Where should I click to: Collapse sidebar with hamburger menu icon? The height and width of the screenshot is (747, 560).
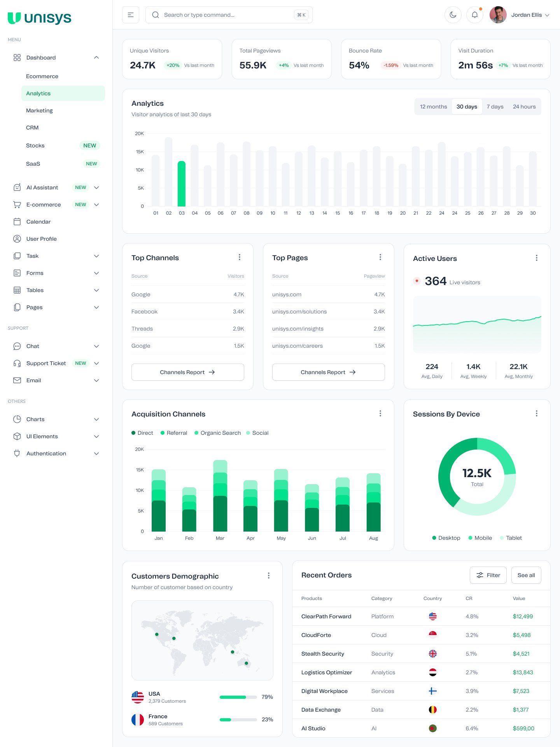pyautogui.click(x=131, y=15)
